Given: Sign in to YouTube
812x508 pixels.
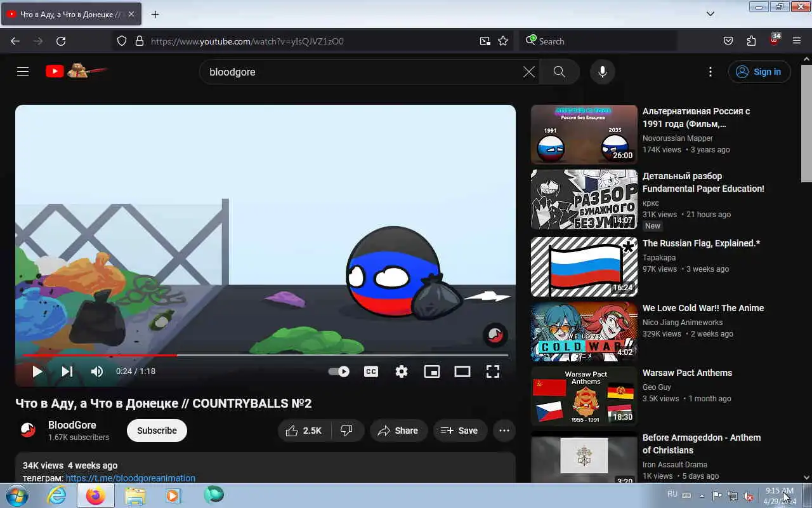Looking at the screenshot, I should coord(759,72).
